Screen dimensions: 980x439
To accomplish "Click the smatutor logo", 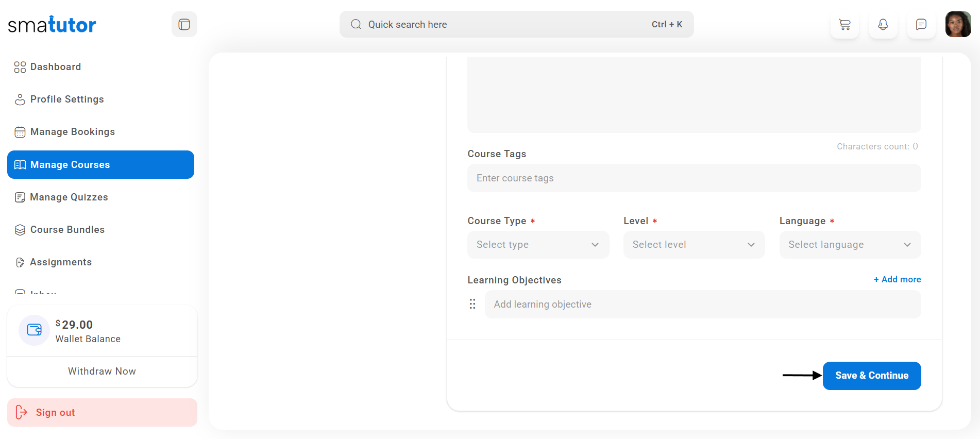I will click(52, 25).
